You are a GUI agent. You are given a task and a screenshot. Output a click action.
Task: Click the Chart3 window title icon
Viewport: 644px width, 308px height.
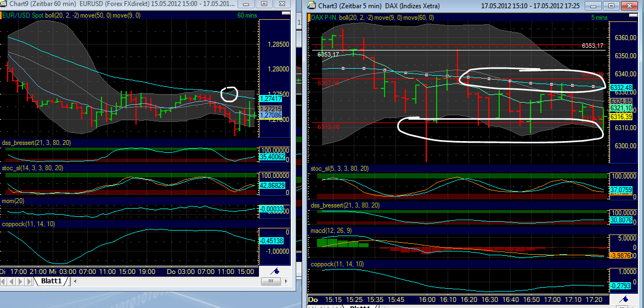(312, 5)
